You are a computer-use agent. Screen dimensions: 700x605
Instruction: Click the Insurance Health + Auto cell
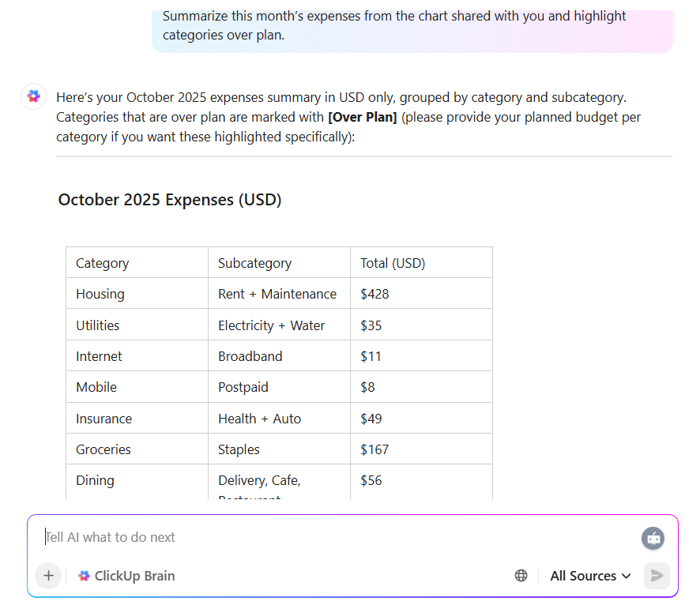pos(258,418)
